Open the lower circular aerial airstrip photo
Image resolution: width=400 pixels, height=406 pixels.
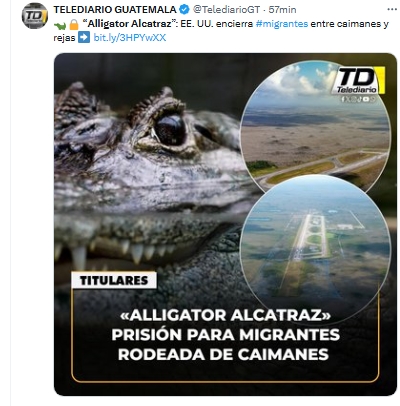pos(315,250)
